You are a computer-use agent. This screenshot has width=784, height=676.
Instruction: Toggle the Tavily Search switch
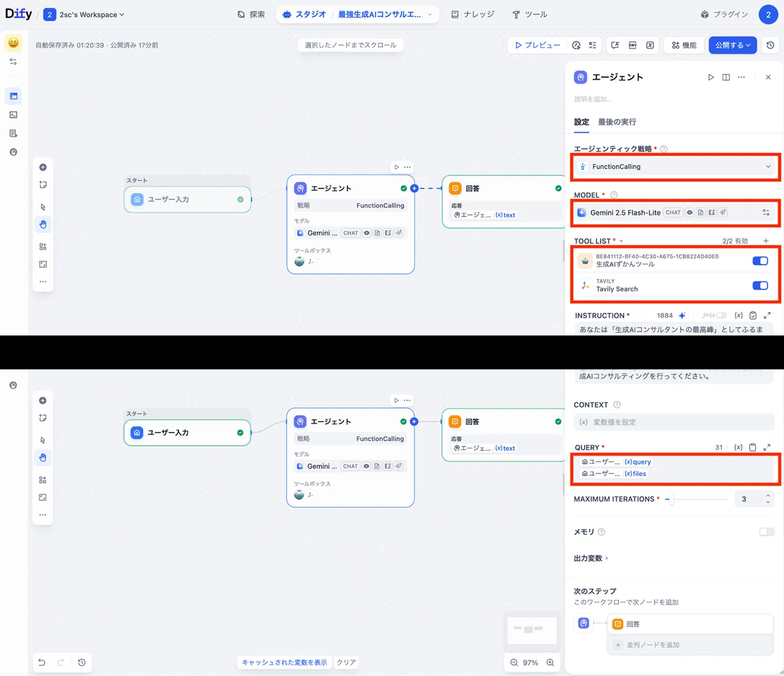pyautogui.click(x=760, y=285)
